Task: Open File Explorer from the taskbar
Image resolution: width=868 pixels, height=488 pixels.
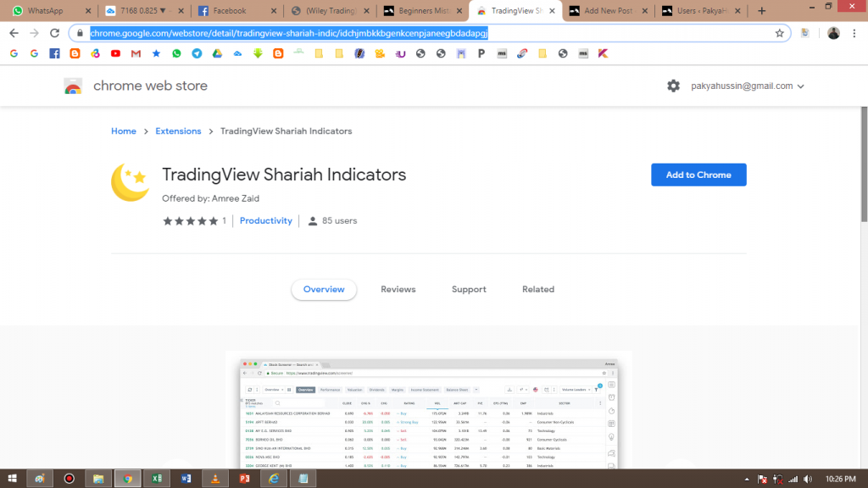Action: click(x=98, y=479)
